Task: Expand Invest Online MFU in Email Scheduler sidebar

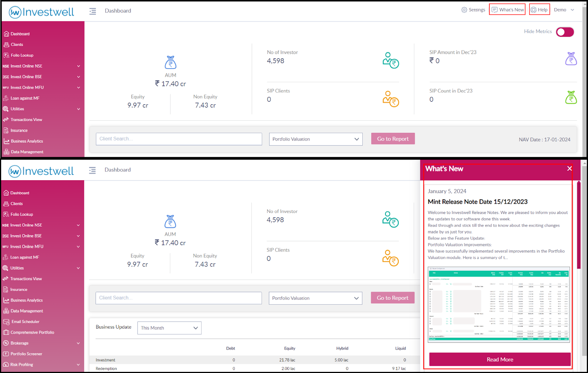Action: point(42,246)
